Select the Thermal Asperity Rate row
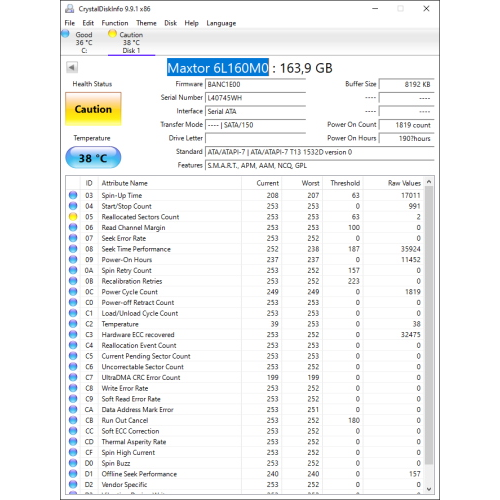Screen dimensions: 500x500 [245, 442]
